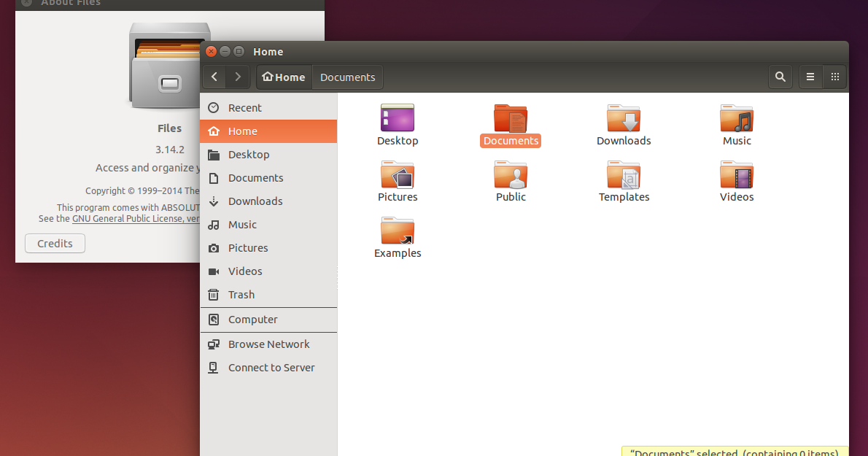This screenshot has width=868, height=456.
Task: Open the Public folder
Action: (511, 175)
